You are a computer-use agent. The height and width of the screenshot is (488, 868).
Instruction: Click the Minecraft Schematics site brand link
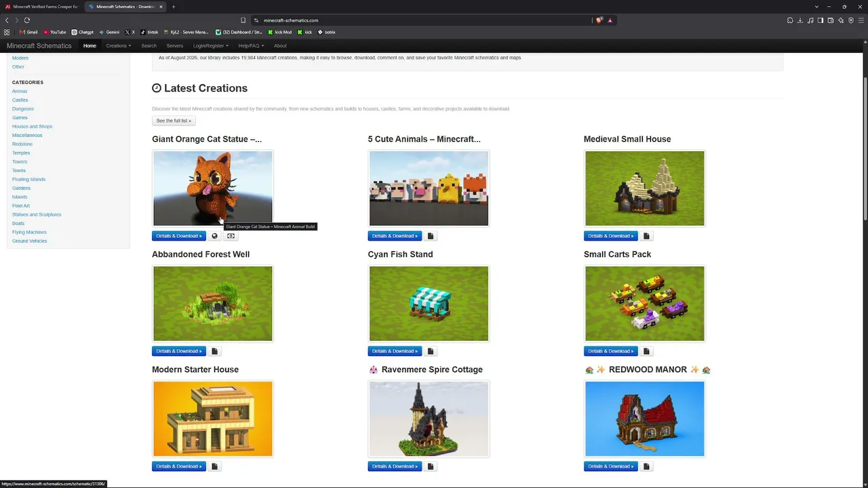[x=39, y=45]
